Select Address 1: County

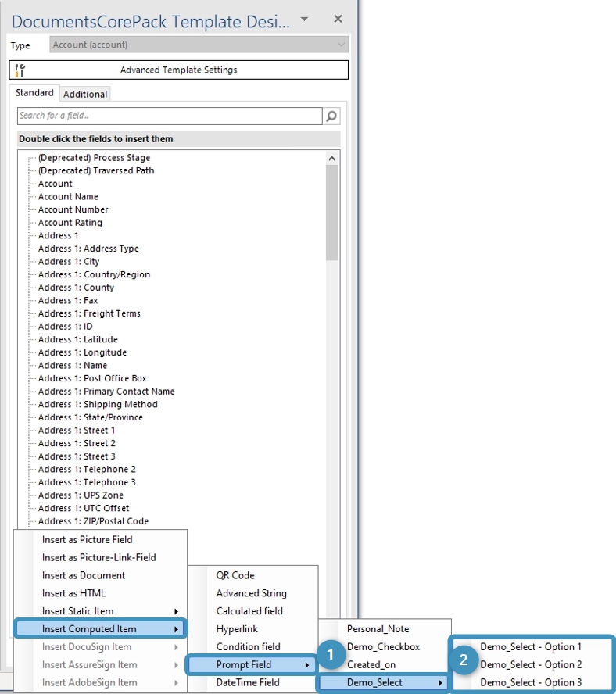tap(76, 288)
